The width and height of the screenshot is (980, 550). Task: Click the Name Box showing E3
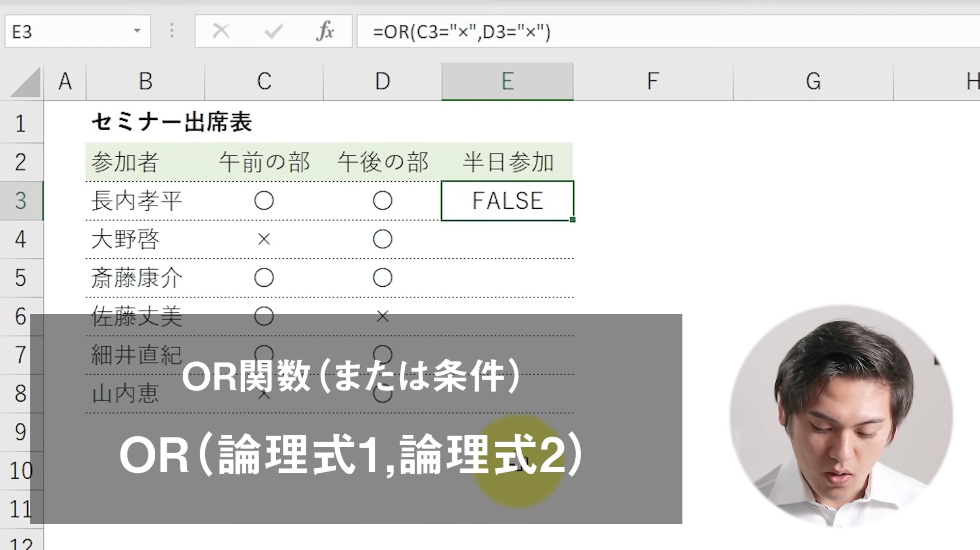pyautogui.click(x=78, y=31)
